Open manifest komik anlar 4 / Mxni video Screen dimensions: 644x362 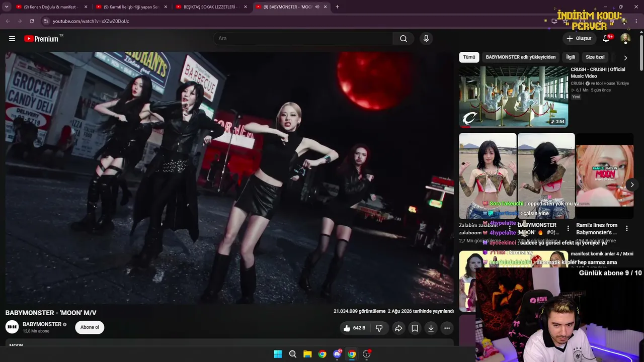click(602, 254)
